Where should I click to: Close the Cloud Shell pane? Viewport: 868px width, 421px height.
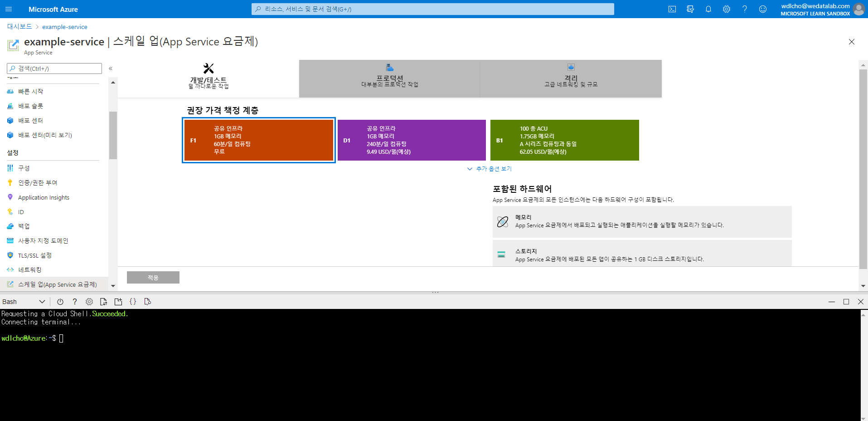point(861,302)
